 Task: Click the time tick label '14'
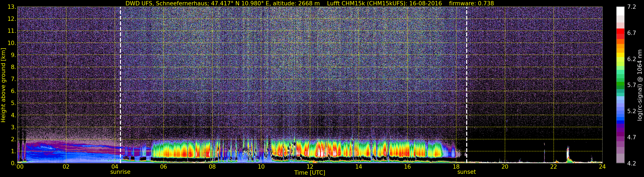[358, 167]
